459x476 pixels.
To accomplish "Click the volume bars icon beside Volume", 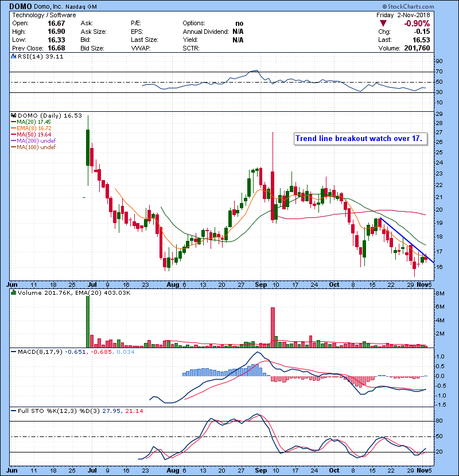I will 13,293.
